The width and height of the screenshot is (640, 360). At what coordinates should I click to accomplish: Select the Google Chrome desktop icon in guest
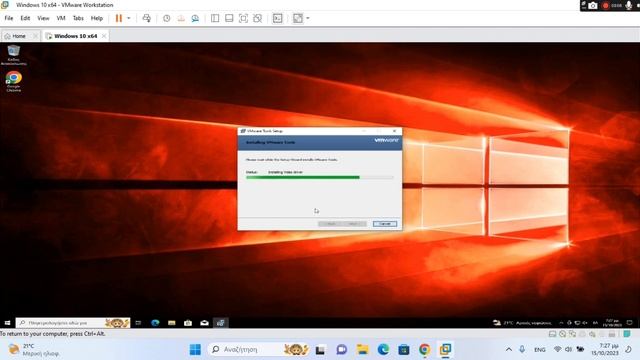coord(13,81)
